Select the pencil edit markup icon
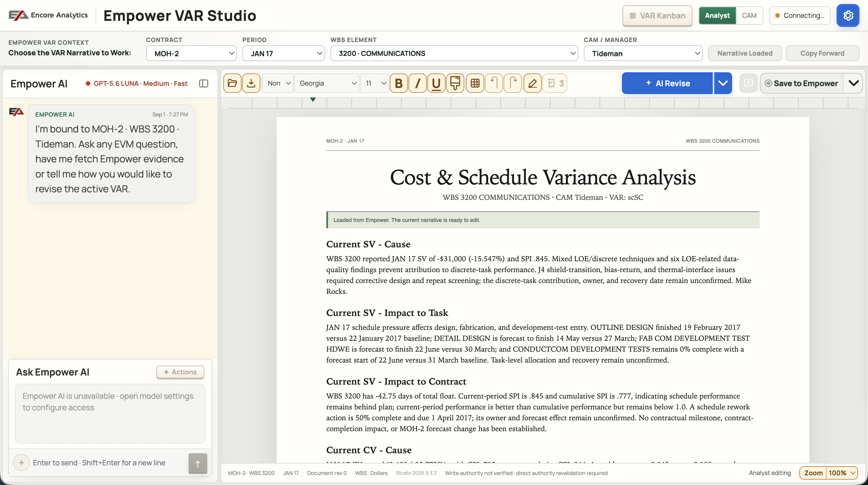The image size is (868, 485). click(x=533, y=83)
